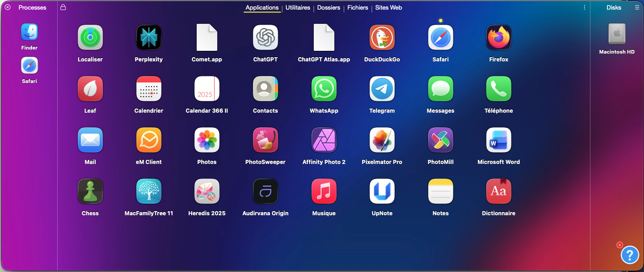The width and height of the screenshot is (644, 272).
Task: Open Comet.app
Action: pyautogui.click(x=207, y=38)
